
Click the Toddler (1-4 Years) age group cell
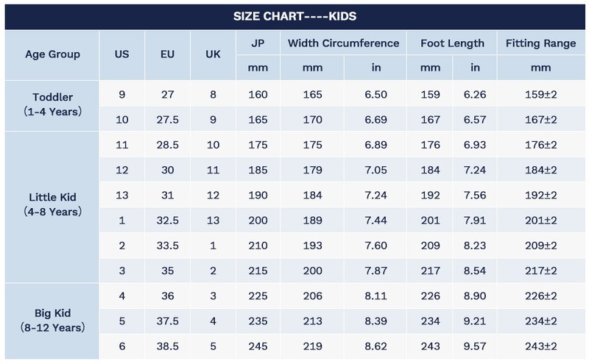pos(52,105)
